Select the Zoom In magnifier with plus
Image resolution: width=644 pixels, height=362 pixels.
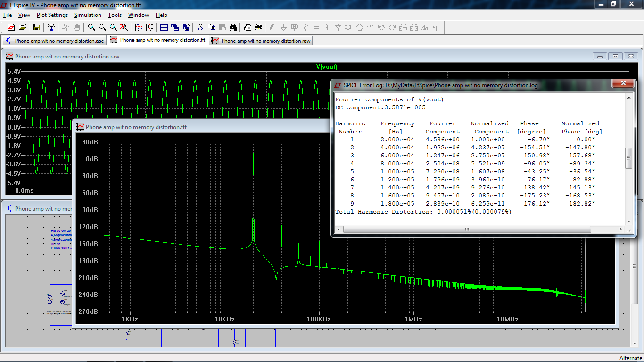point(91,27)
